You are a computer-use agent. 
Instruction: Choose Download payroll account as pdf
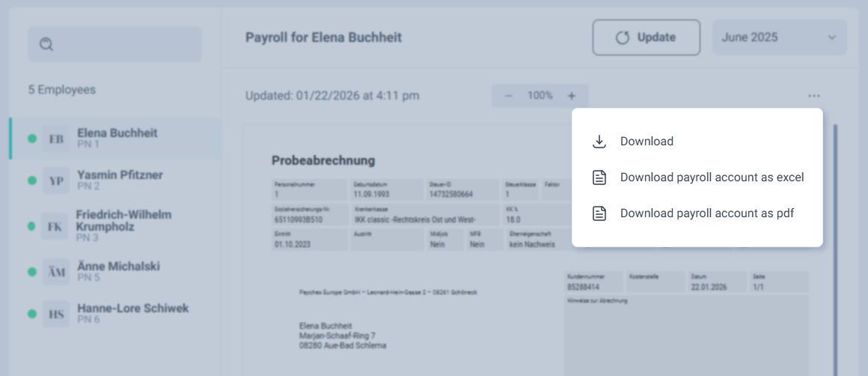click(x=706, y=213)
